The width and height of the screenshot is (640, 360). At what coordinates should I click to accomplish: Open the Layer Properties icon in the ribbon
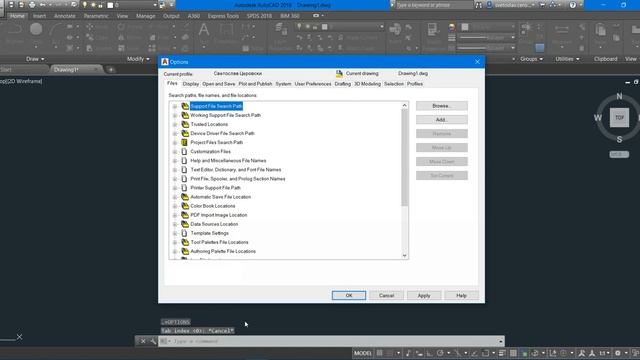click(280, 29)
